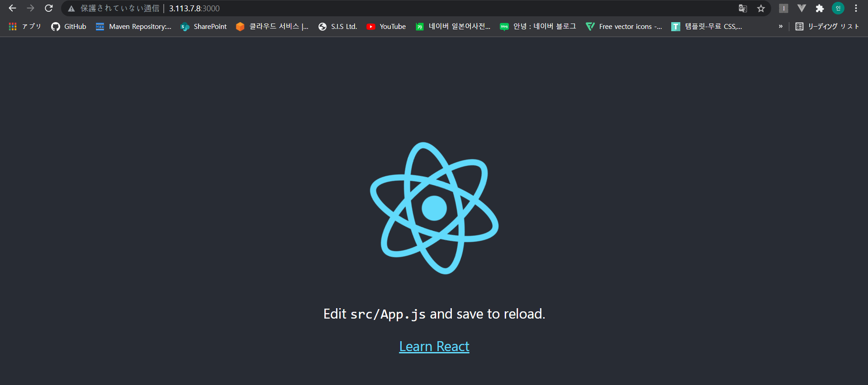Open the 템플릿-무료 CSS bookmark
The image size is (868, 385).
[707, 27]
